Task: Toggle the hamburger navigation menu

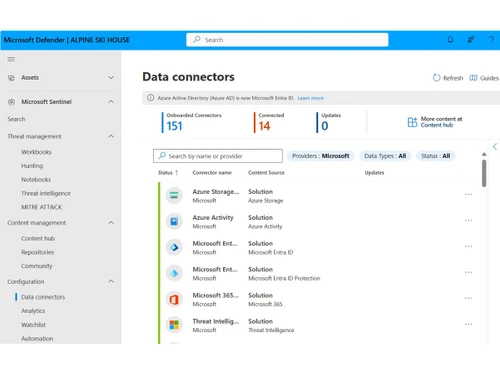Action: (x=11, y=59)
